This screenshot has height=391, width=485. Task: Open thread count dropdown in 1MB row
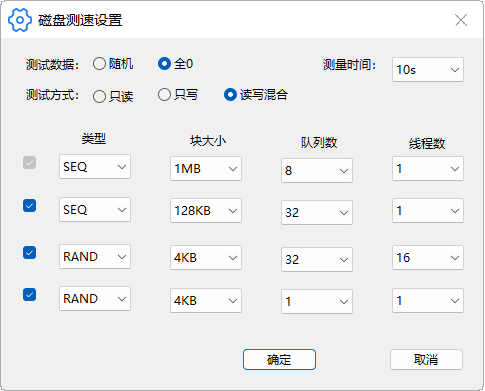point(428,169)
